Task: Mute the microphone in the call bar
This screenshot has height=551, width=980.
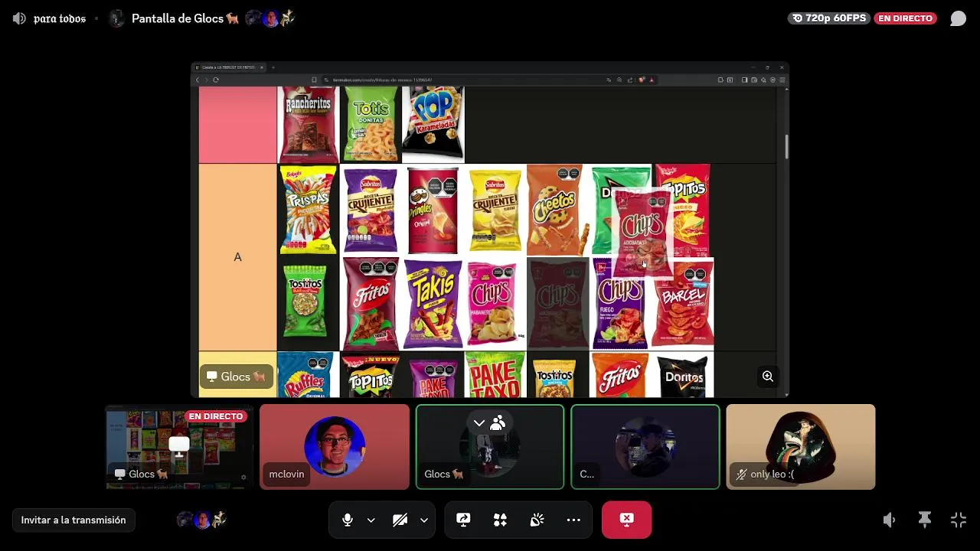Action: 348,520
